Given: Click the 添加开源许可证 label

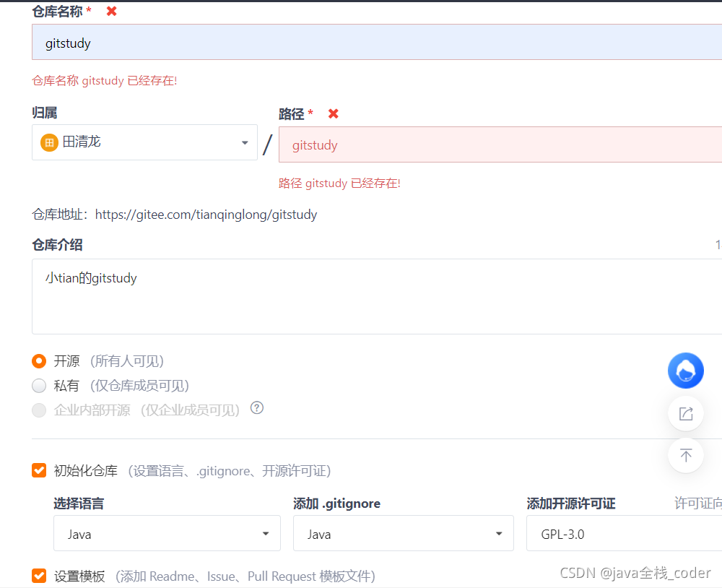Looking at the screenshot, I should point(571,503).
